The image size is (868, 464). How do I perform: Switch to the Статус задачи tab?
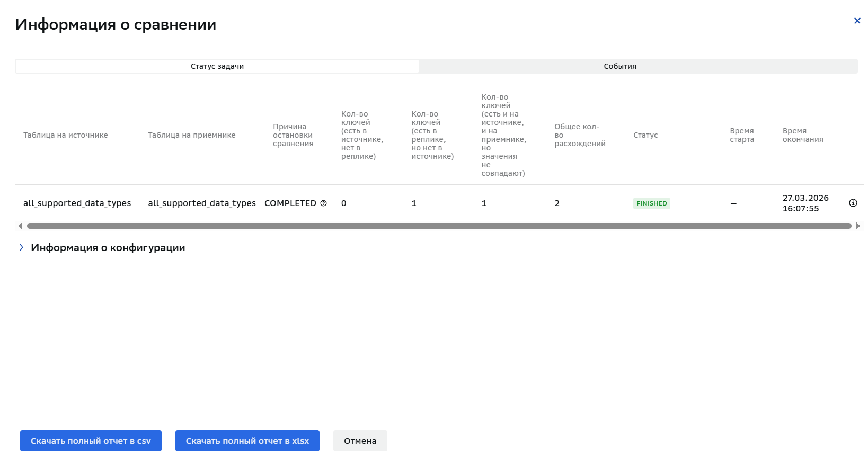coord(217,66)
